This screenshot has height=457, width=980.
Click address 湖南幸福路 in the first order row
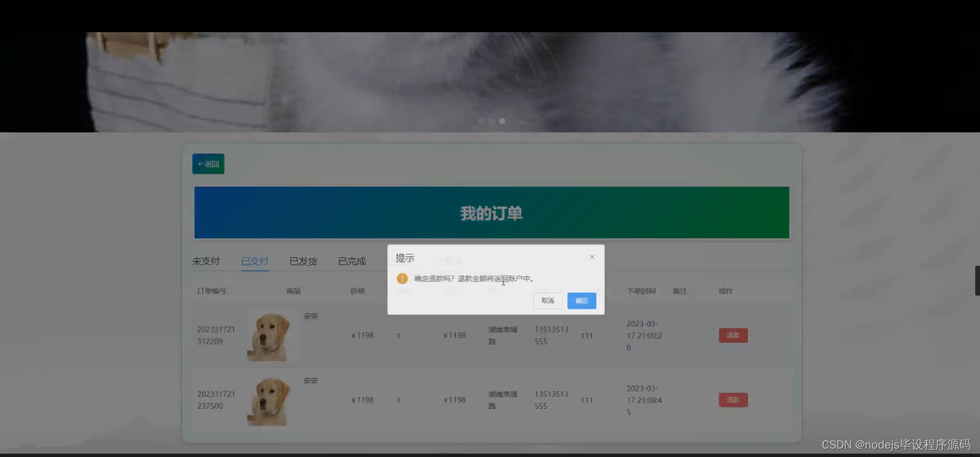pos(503,335)
